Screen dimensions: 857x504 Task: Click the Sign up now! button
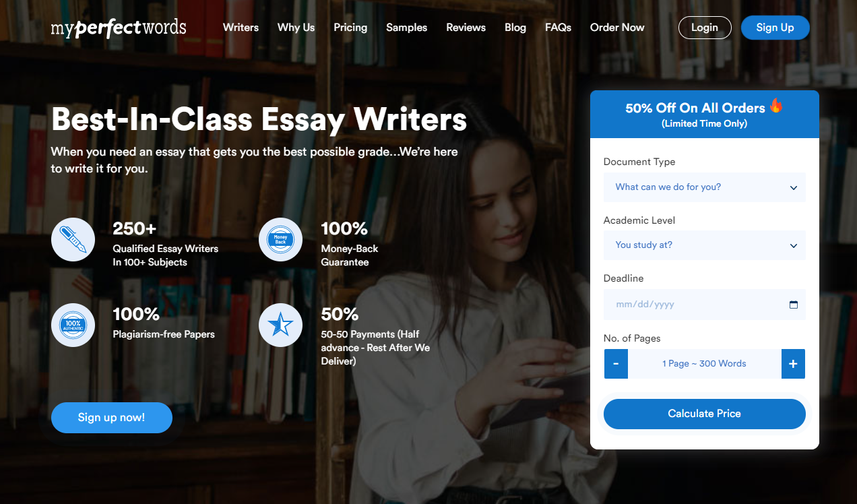pyautogui.click(x=111, y=418)
